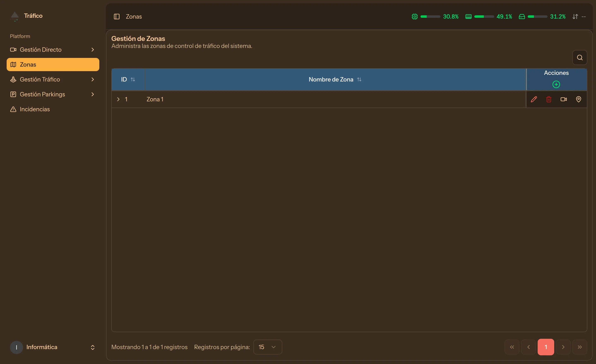The width and height of the screenshot is (596, 364).
Task: Expand Gestión Directo submenu
Action: tap(92, 50)
